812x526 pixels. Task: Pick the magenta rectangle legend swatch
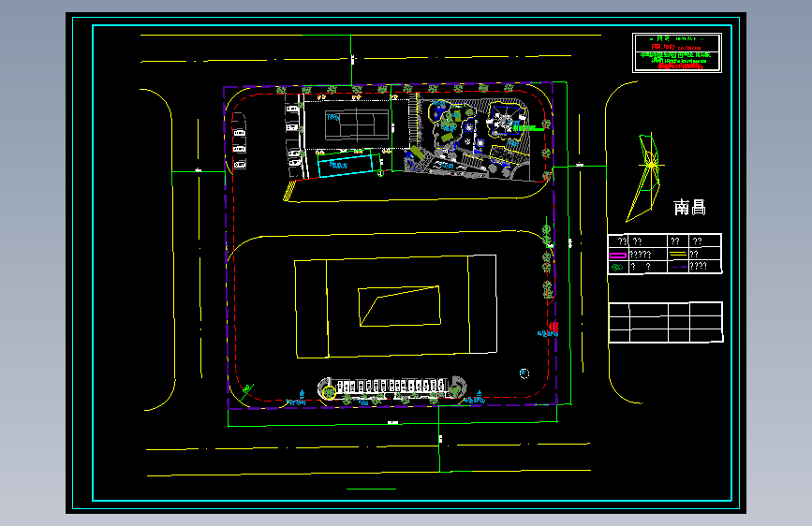point(618,255)
